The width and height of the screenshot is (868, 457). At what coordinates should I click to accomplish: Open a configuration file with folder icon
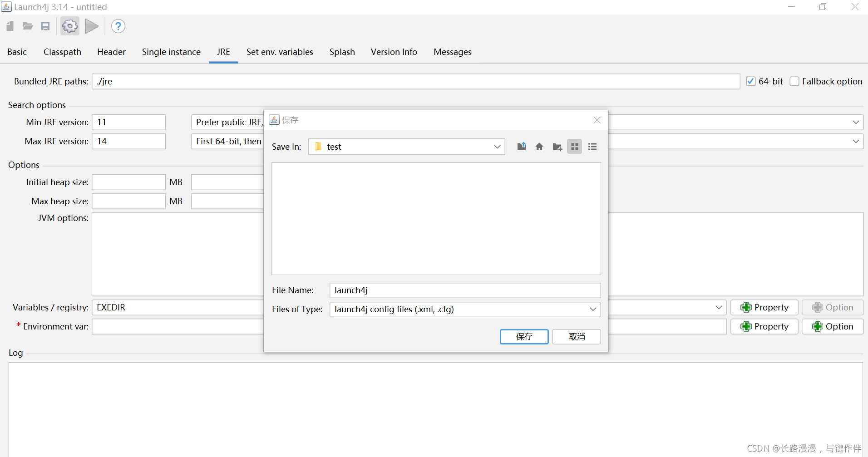click(28, 26)
